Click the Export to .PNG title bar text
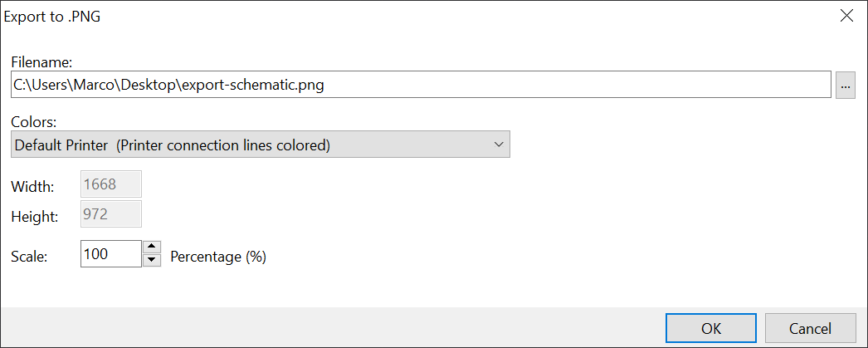This screenshot has height=348, width=868. tap(52, 16)
